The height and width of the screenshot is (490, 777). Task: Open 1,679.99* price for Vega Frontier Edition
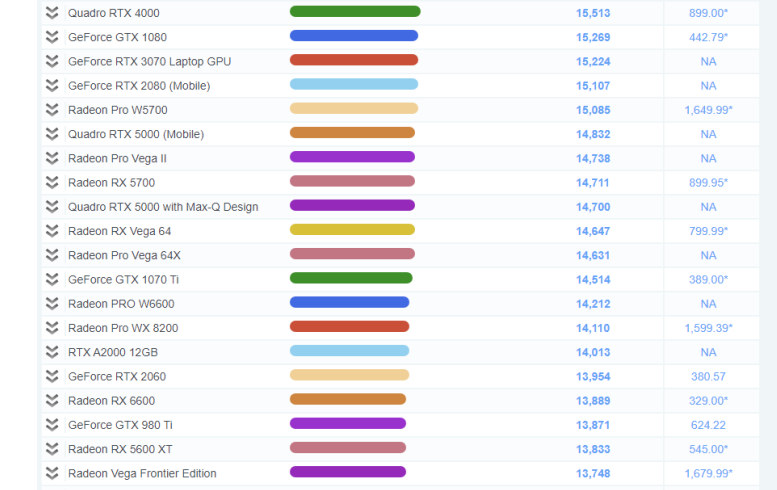708,474
